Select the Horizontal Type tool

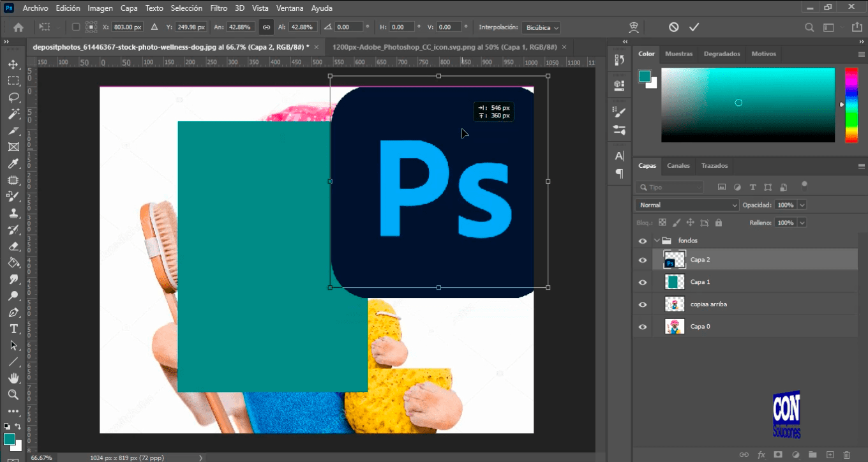pos(13,329)
